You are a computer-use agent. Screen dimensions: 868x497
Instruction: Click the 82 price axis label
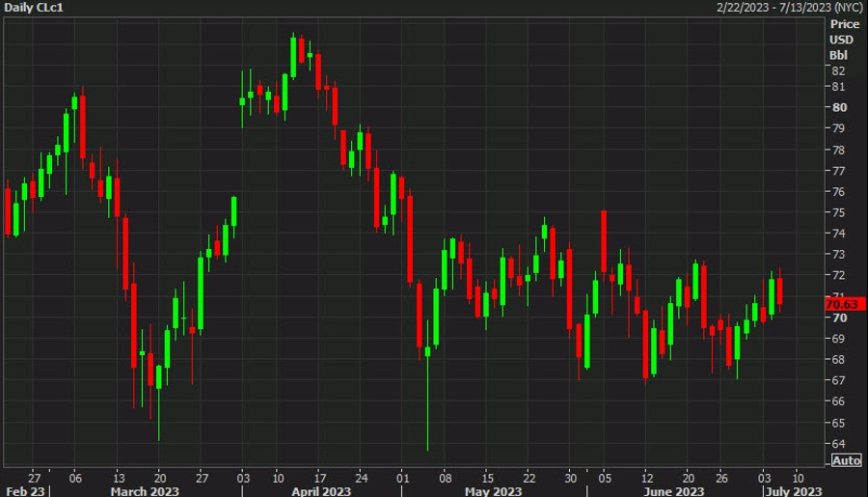tap(838, 71)
